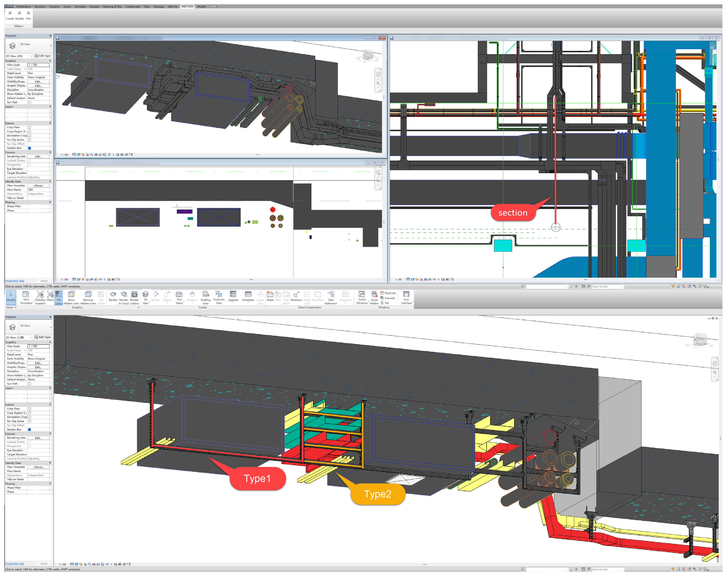Viewport: 728px width, 577px height.
Task: Click Edit Type button in top Properties
Action: tap(42, 56)
